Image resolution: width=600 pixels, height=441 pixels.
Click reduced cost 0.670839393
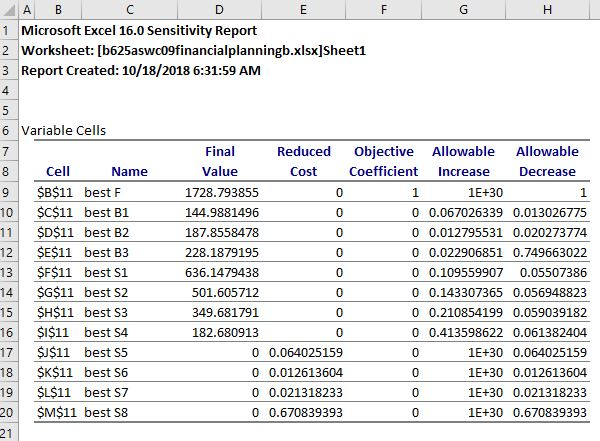(306, 413)
